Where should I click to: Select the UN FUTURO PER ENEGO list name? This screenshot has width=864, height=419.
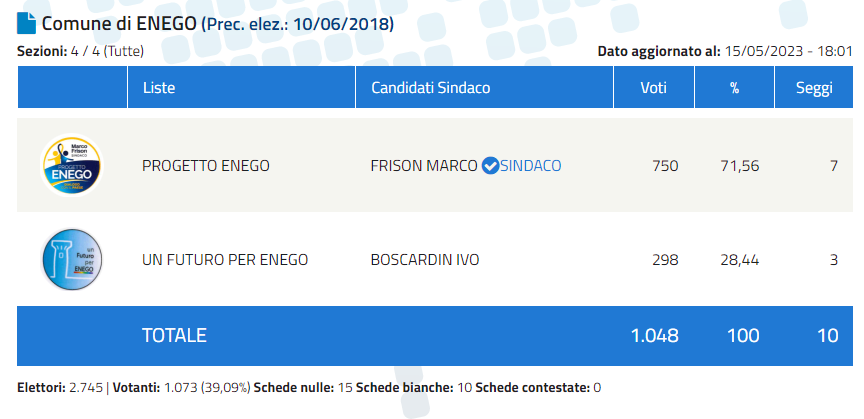(225, 260)
